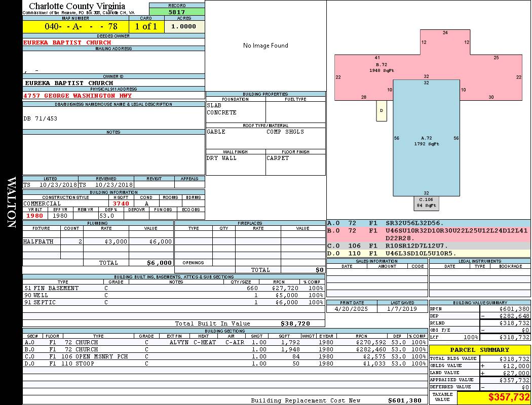Click DEP value $282,648 in summary

[514, 316]
